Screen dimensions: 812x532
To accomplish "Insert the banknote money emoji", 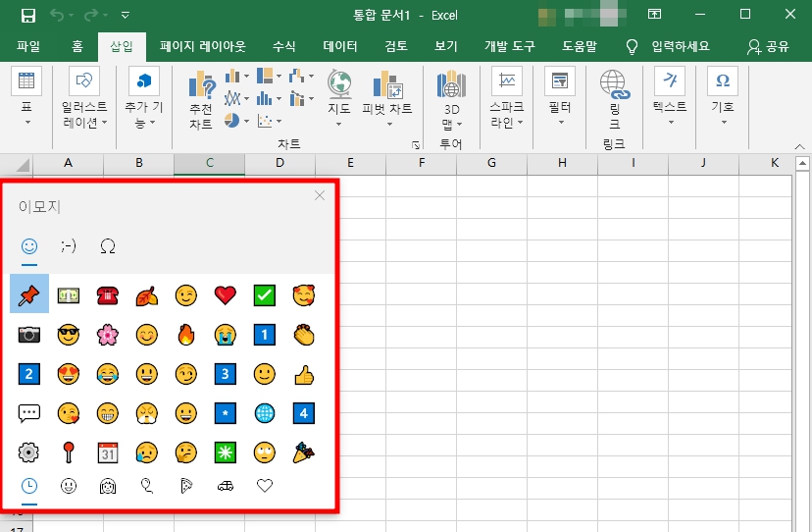I will tap(69, 295).
